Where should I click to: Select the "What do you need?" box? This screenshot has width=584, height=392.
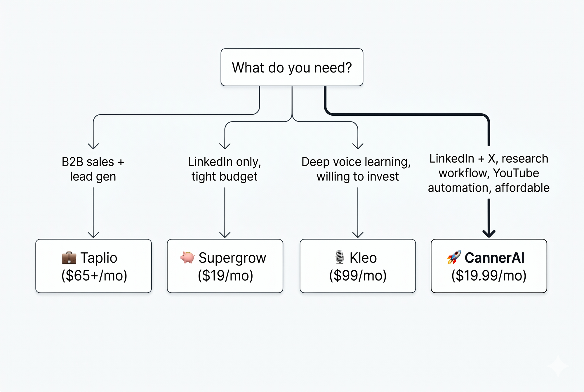click(292, 67)
